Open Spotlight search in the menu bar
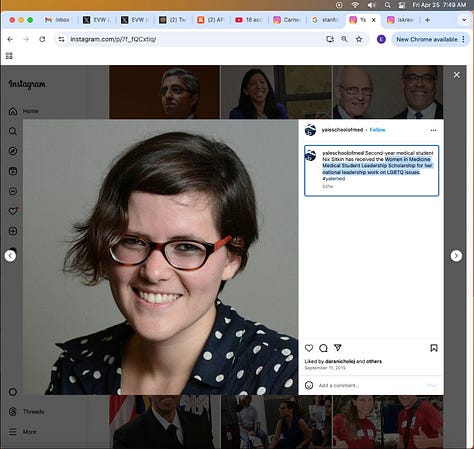Viewport: 474px width, 449px height. (387, 5)
